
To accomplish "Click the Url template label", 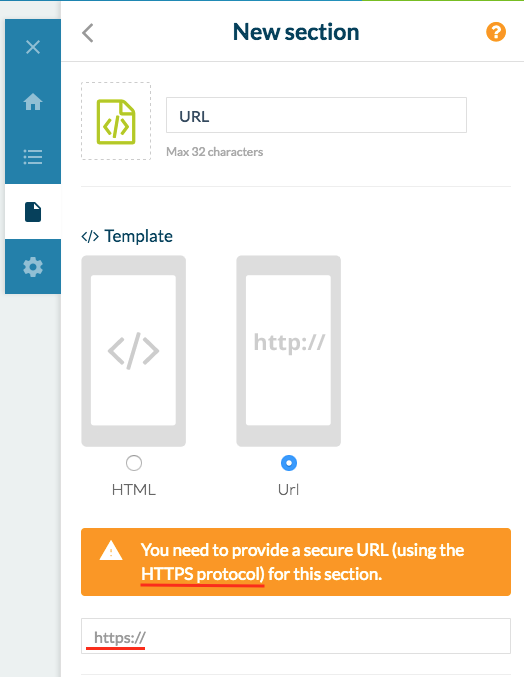I will click(x=288, y=490).
